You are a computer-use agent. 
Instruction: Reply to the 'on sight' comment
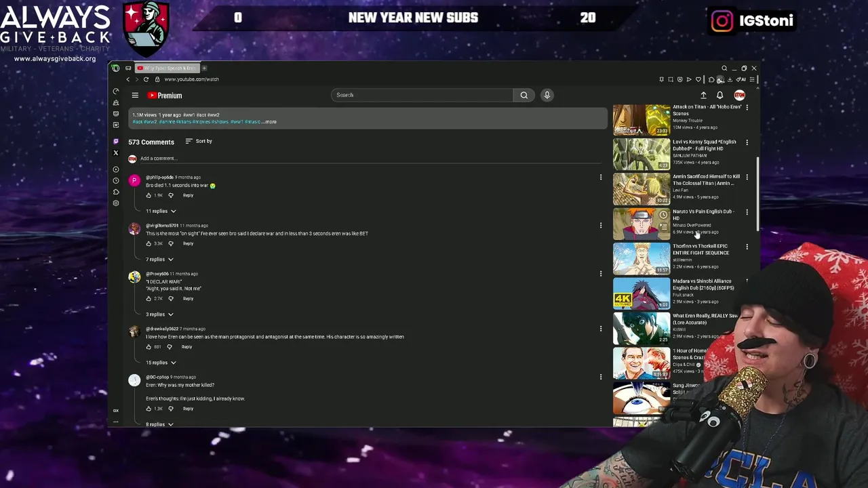[188, 243]
